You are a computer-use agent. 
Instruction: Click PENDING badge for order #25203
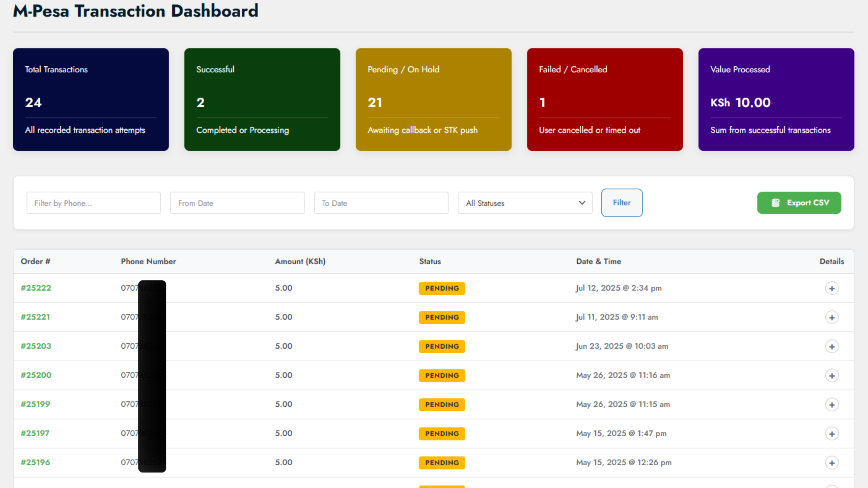pos(442,346)
